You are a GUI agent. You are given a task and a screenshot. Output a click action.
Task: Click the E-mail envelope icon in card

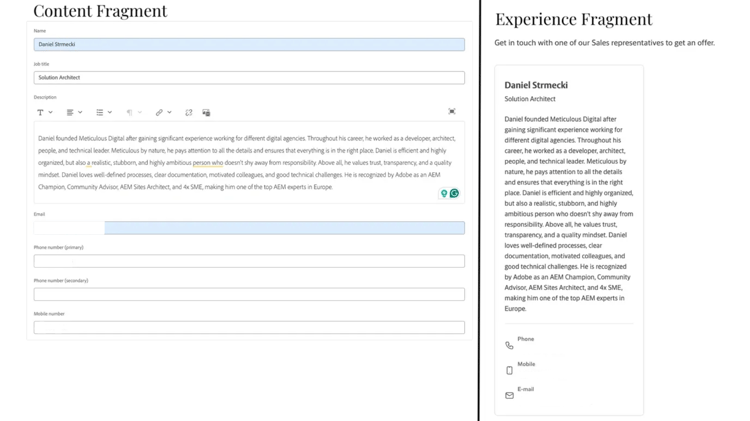(x=509, y=395)
